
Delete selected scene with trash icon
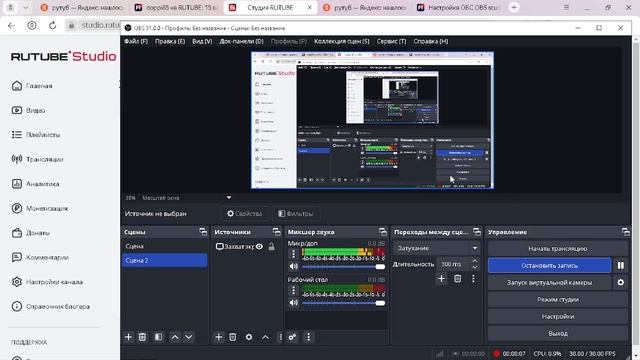142,337
